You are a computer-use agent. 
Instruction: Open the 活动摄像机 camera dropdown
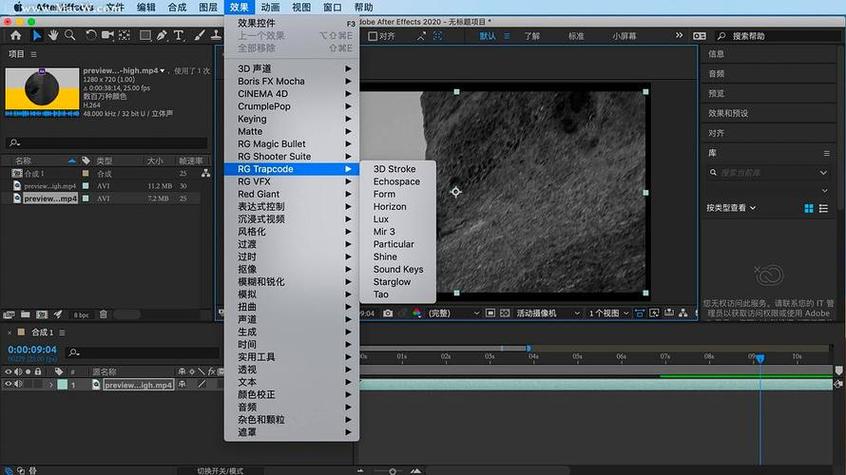[x=547, y=313]
